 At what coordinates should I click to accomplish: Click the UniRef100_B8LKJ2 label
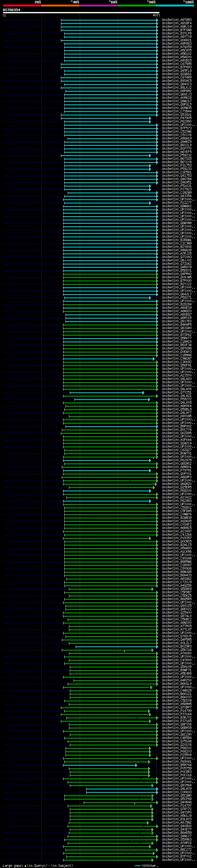coord(177,88)
